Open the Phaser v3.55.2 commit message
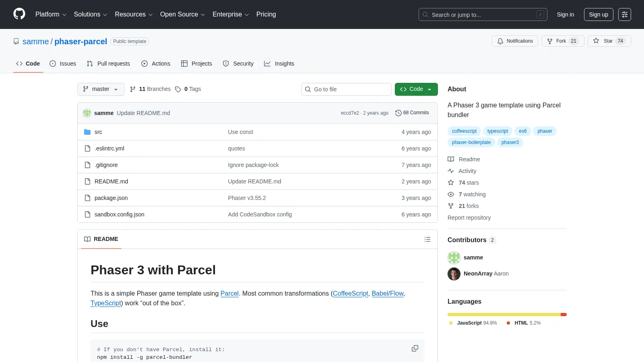 pos(247,198)
